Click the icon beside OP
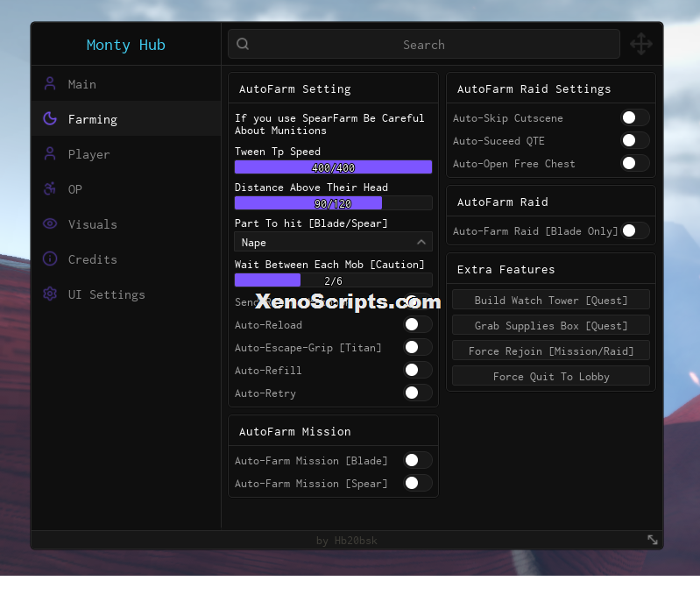 coord(50,188)
